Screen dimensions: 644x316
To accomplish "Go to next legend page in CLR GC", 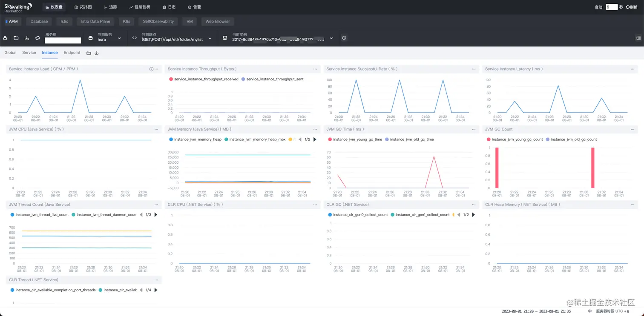I will tap(474, 215).
